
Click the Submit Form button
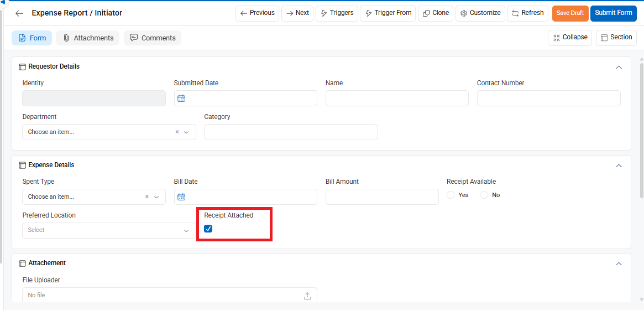click(613, 13)
